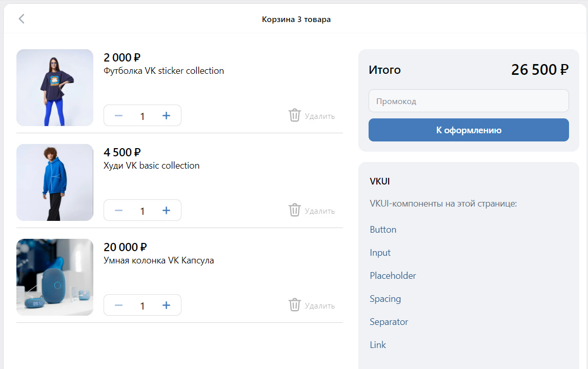This screenshot has height=369, width=588.
Task: Click the 20 000 ₽ price
Action: [125, 248]
